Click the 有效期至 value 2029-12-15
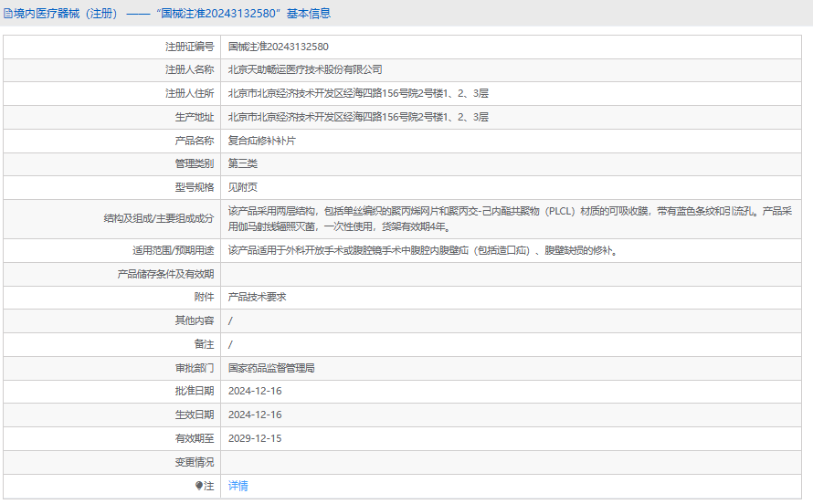813x504 pixels. pyautogui.click(x=255, y=438)
